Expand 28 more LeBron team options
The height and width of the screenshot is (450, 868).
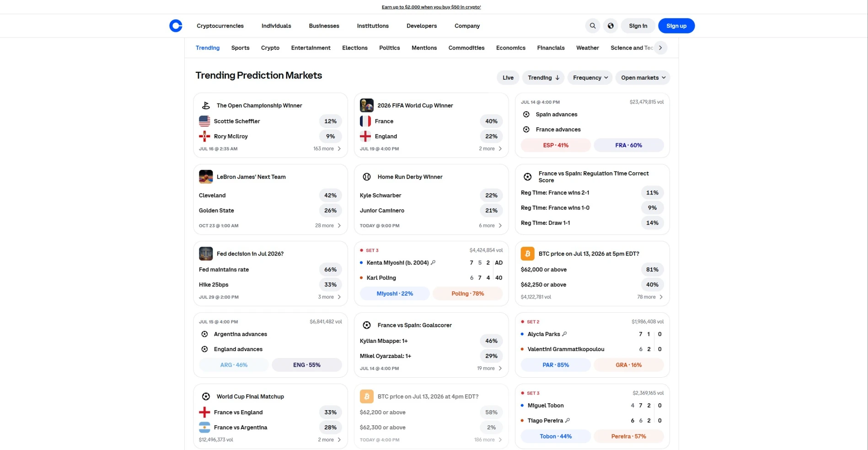tap(328, 226)
